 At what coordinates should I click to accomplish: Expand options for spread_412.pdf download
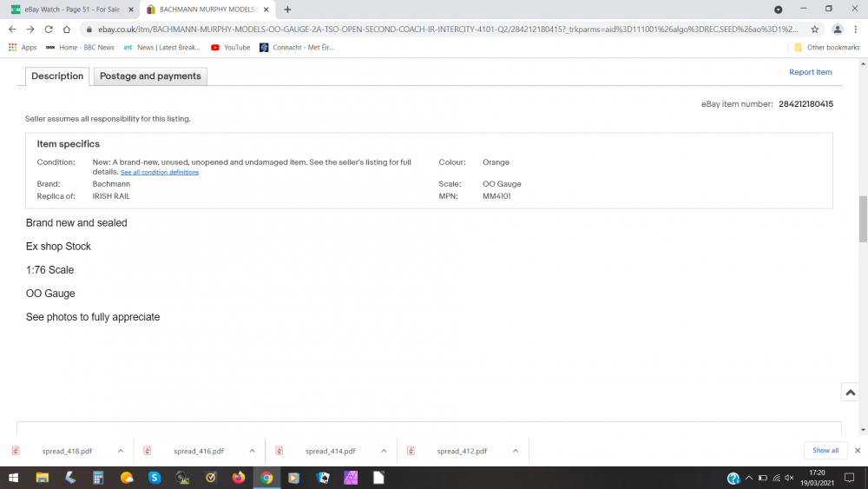pos(516,451)
